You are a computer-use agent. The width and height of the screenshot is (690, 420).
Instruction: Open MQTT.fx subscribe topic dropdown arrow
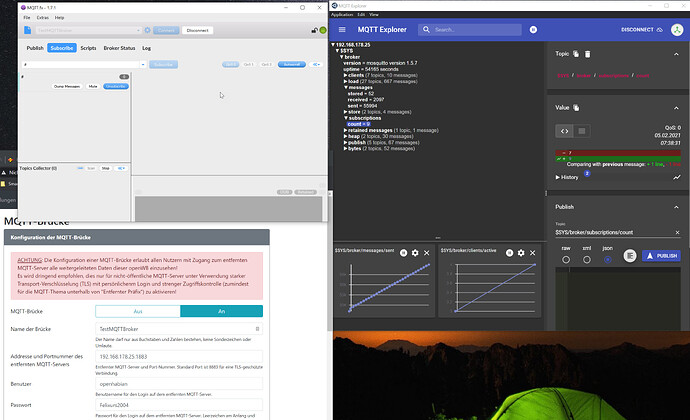[x=143, y=64]
